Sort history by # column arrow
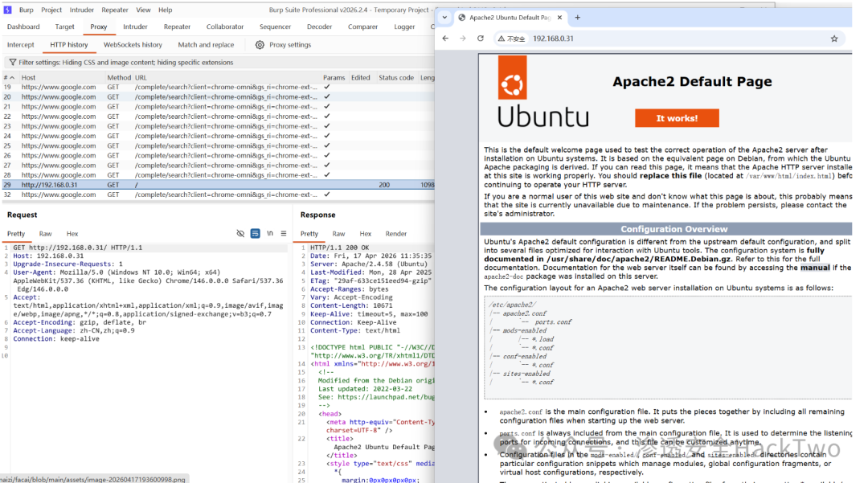 pyautogui.click(x=12, y=78)
